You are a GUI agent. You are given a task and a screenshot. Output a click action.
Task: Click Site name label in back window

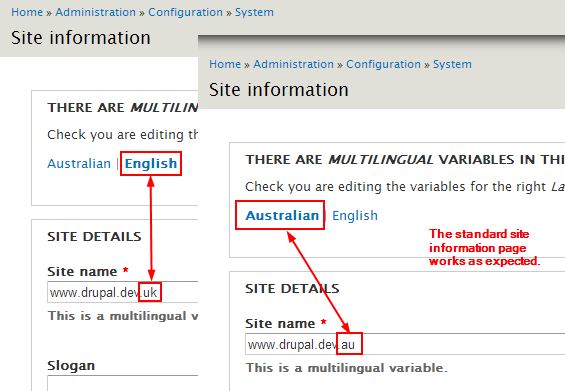(82, 271)
